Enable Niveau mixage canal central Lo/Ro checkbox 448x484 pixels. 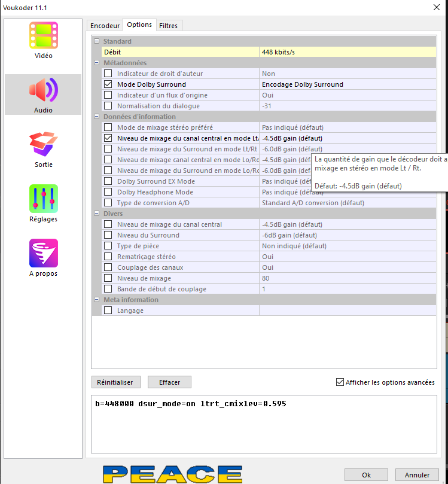pyautogui.click(x=108, y=160)
